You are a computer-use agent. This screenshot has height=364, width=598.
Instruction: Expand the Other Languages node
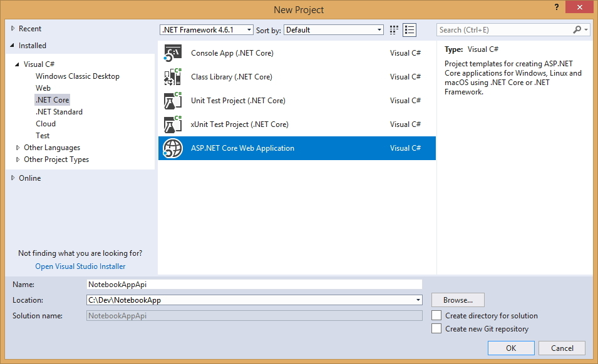(18, 148)
